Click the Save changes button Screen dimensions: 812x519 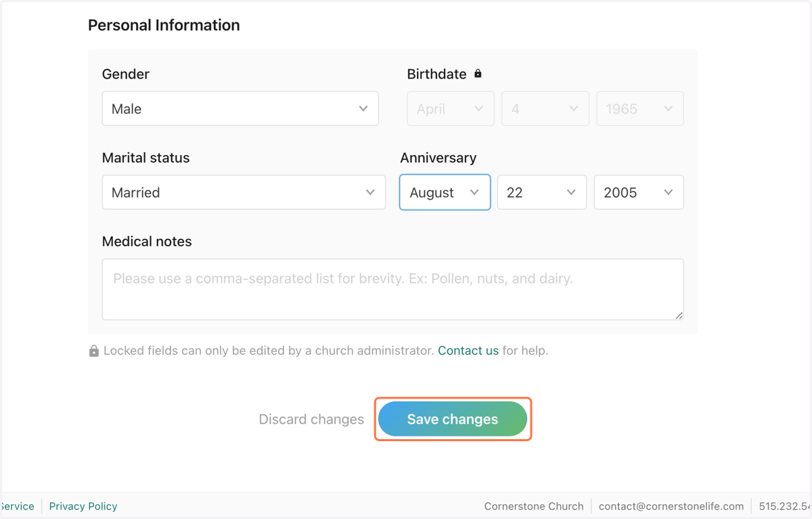coord(453,419)
